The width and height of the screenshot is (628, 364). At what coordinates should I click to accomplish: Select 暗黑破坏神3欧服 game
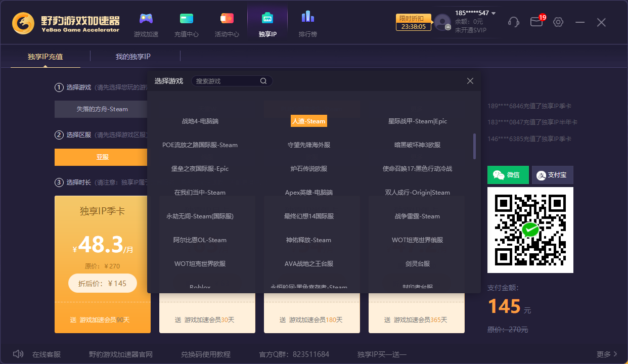[418, 145]
